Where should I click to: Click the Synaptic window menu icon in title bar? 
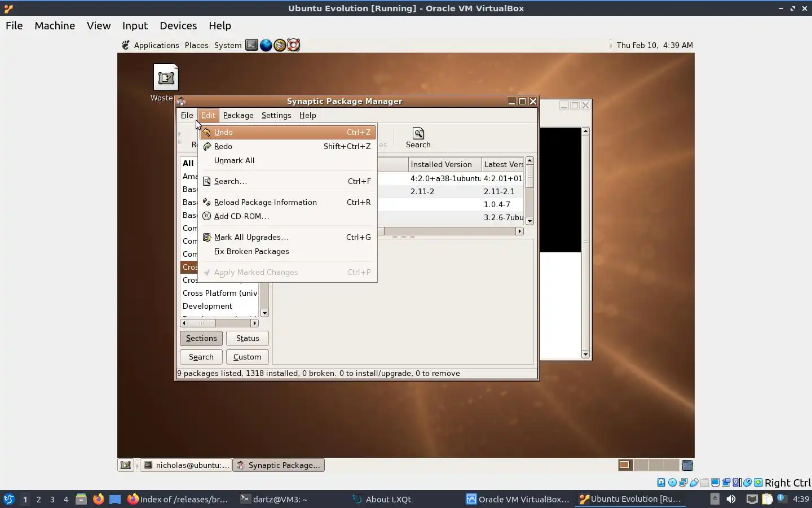coord(181,102)
